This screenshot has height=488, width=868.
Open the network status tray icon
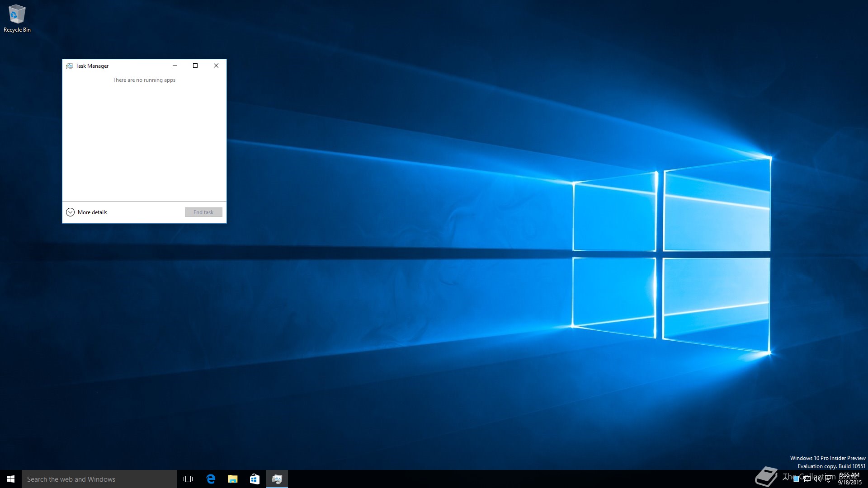807,479
